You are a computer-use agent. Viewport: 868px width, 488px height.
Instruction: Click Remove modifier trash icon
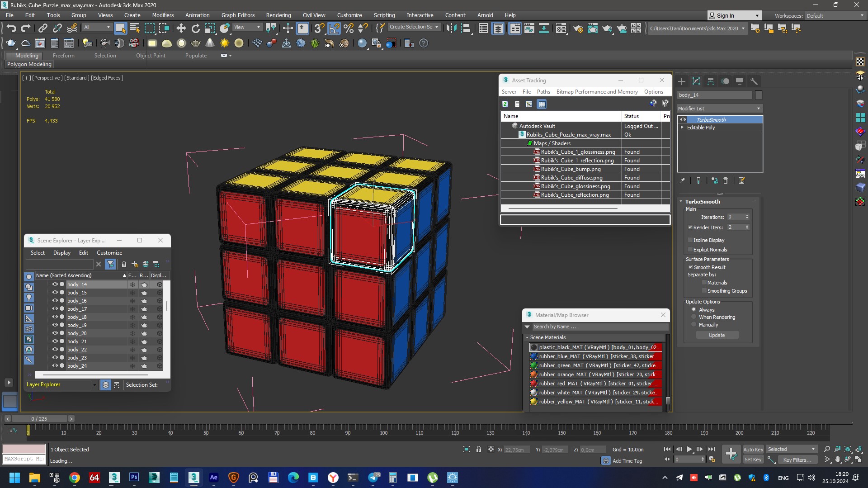pos(726,180)
